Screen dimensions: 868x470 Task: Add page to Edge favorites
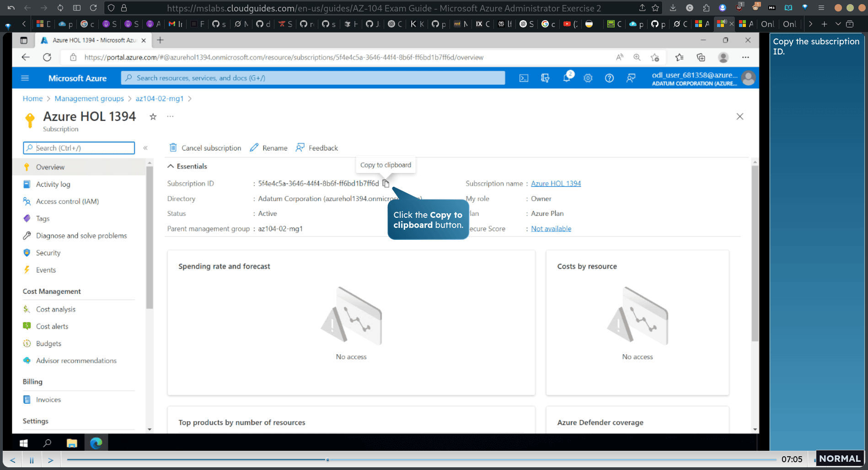(x=655, y=57)
